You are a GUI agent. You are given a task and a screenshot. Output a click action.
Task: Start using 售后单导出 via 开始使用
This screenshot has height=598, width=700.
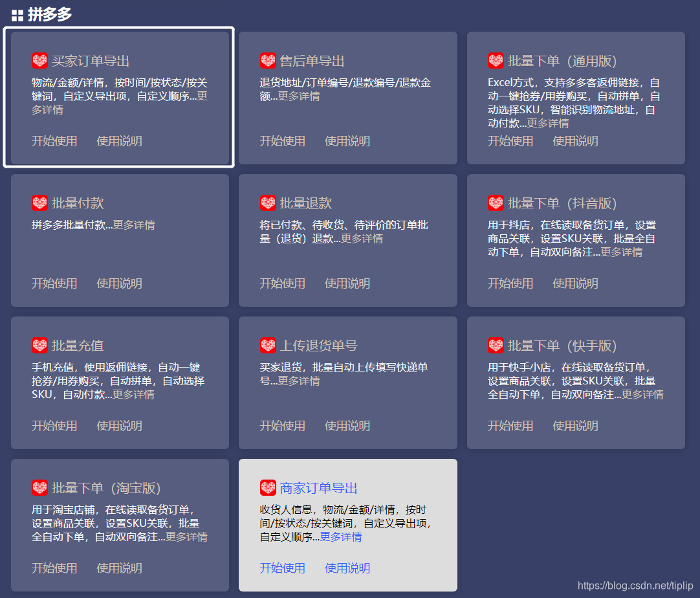[283, 141]
